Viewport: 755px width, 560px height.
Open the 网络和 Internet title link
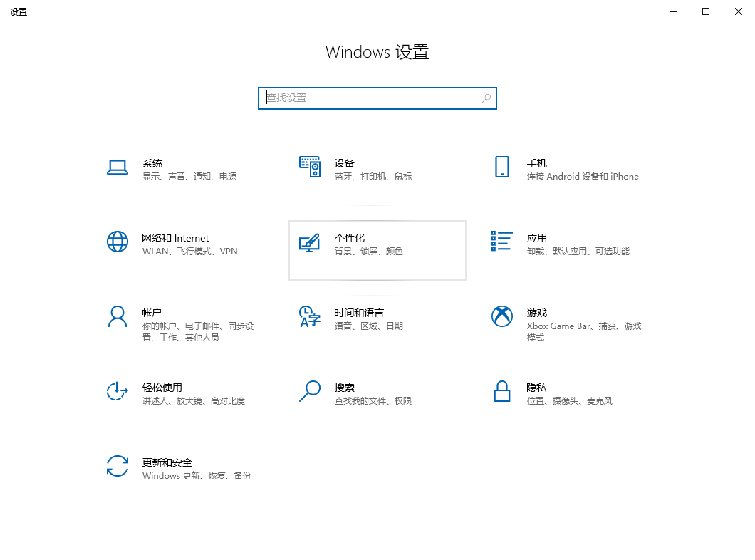(175, 238)
